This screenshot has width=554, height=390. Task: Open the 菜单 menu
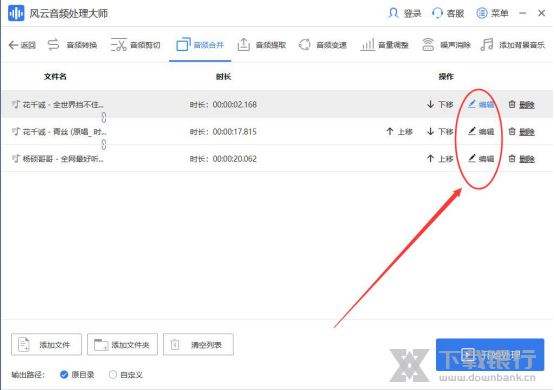492,13
